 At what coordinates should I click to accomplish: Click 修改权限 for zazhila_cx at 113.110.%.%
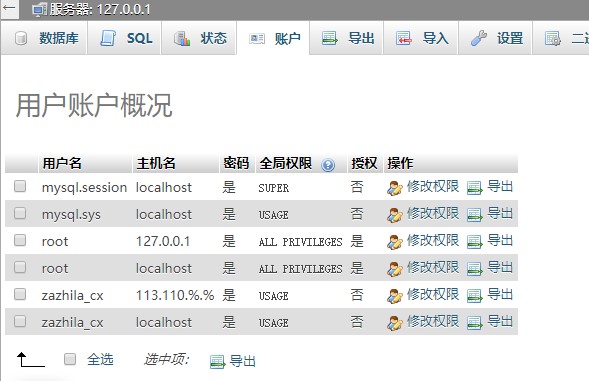[433, 294]
